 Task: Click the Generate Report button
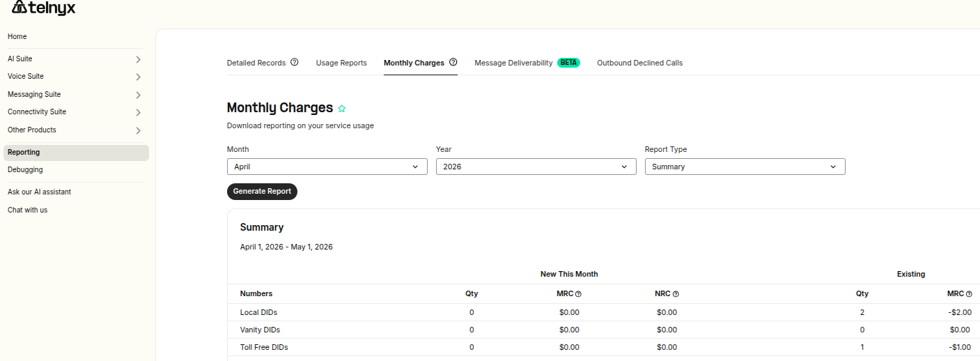[x=262, y=192]
